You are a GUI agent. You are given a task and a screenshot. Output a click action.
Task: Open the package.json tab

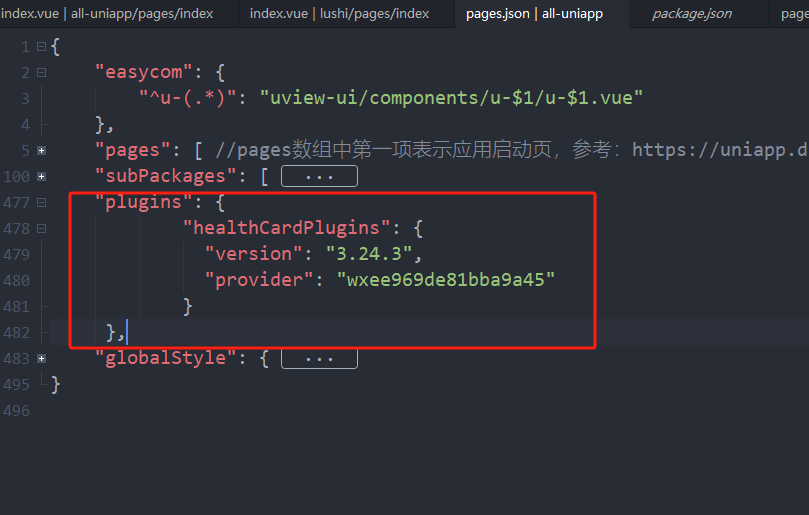click(x=691, y=13)
